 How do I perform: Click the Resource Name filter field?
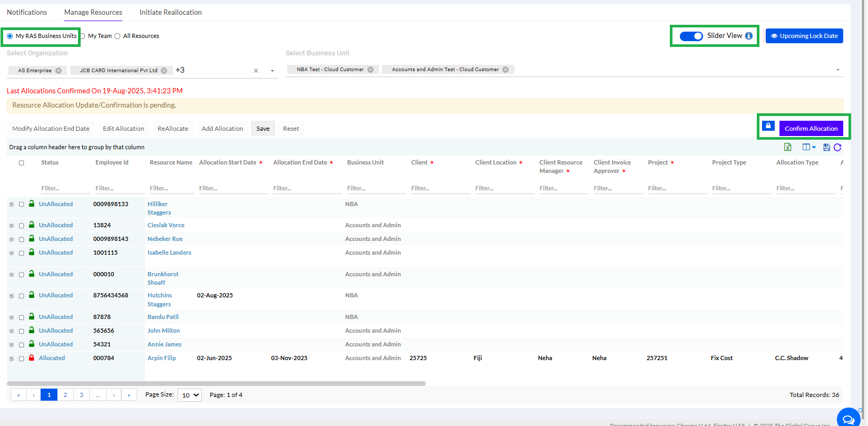pyautogui.click(x=170, y=188)
